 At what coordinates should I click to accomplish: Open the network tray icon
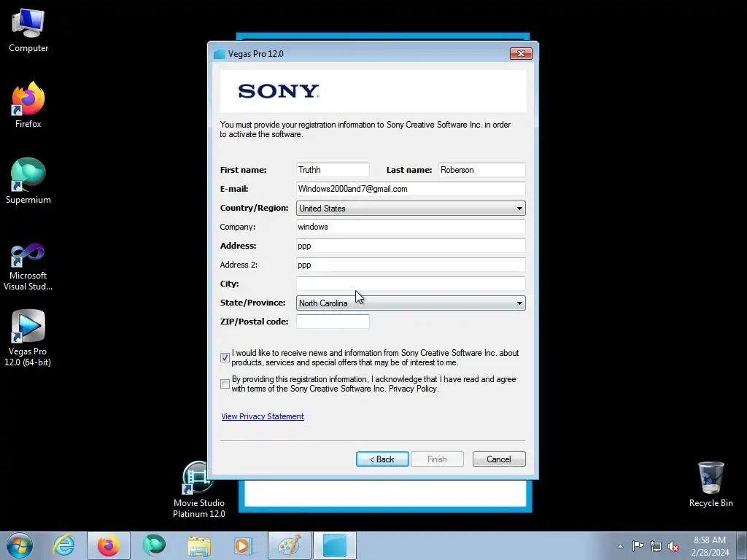[656, 546]
